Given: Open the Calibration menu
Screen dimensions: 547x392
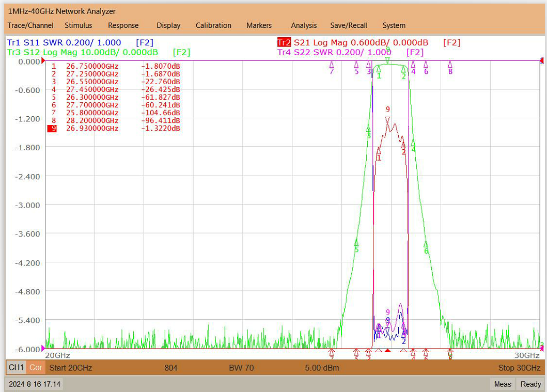Looking at the screenshot, I should pos(213,25).
